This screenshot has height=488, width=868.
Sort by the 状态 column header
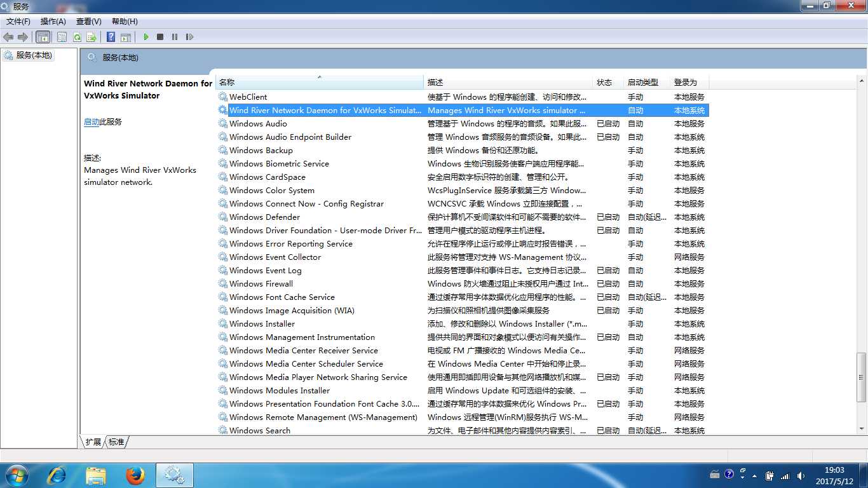click(x=608, y=83)
